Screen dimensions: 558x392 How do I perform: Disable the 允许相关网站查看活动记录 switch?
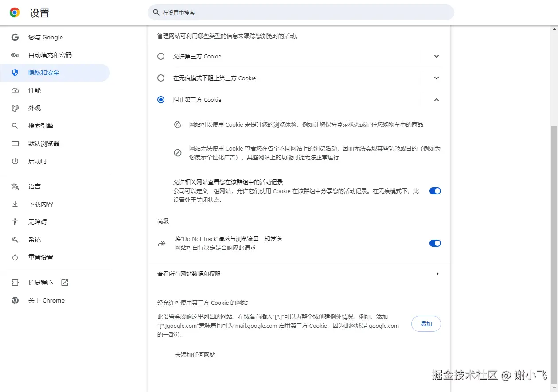[x=435, y=190]
